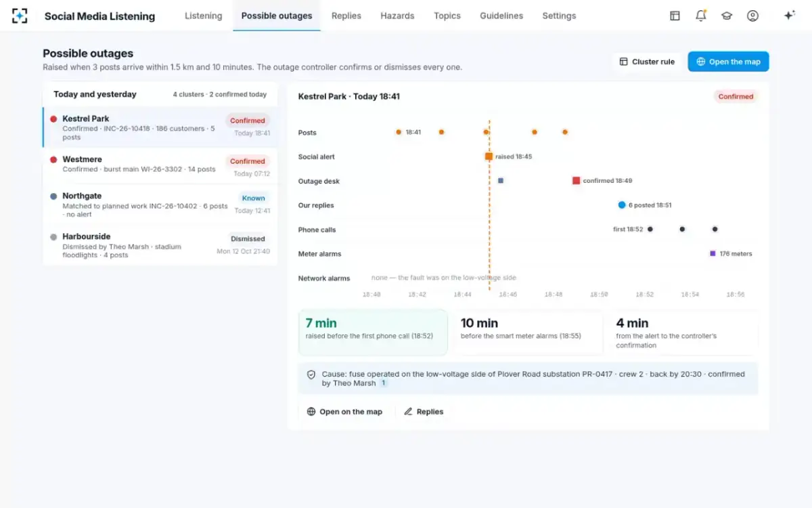Click the dark dot beside Northgate

pyautogui.click(x=53, y=196)
